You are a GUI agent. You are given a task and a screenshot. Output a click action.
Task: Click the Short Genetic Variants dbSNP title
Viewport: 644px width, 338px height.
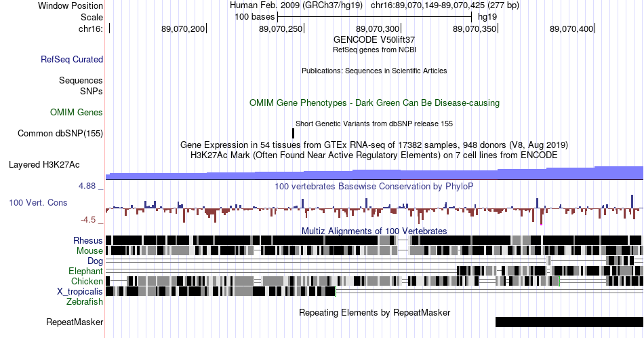coord(374,124)
